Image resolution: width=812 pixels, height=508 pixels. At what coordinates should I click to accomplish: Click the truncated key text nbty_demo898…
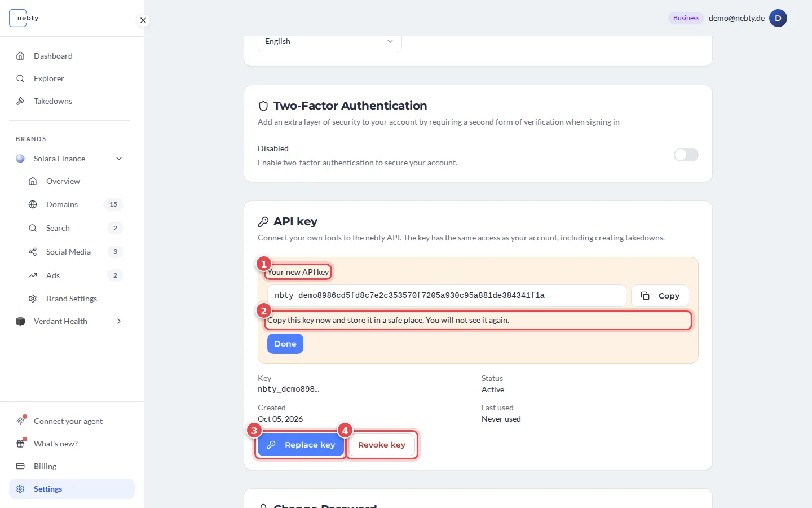tap(288, 389)
